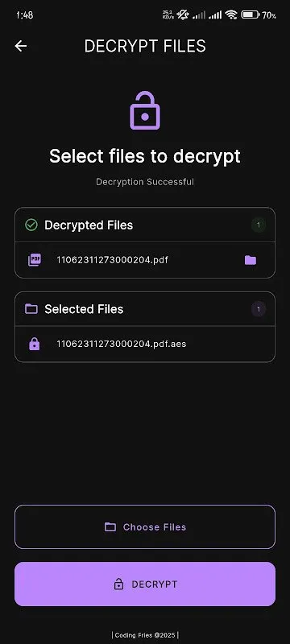Viewport: 290px width, 644px height.
Task: Tap the battery indicator in status bar
Action: click(x=251, y=15)
